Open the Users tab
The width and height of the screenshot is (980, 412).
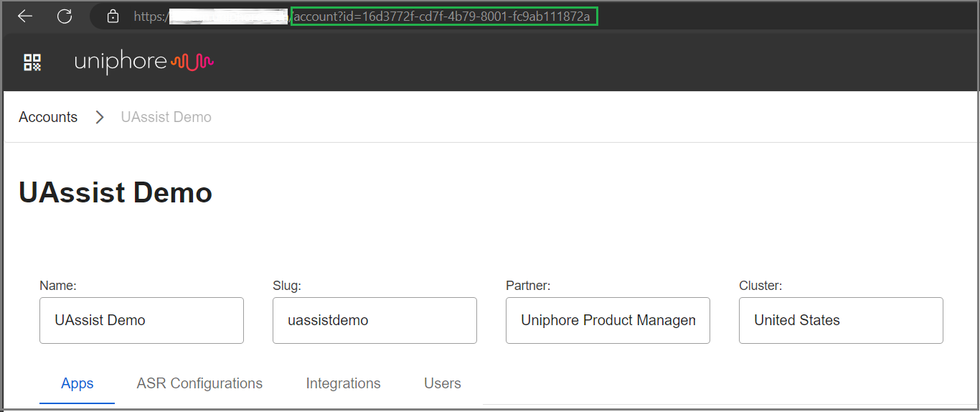coord(443,383)
